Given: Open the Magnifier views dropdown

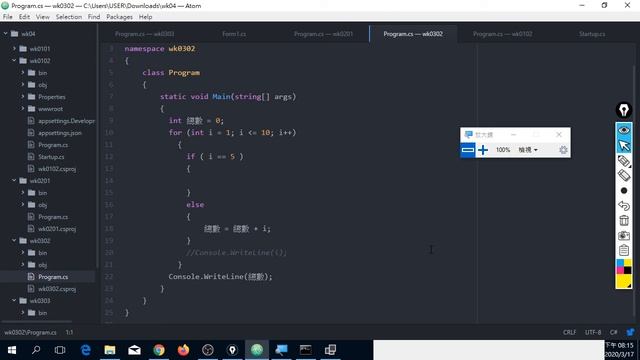Looking at the screenshot, I should click(528, 150).
